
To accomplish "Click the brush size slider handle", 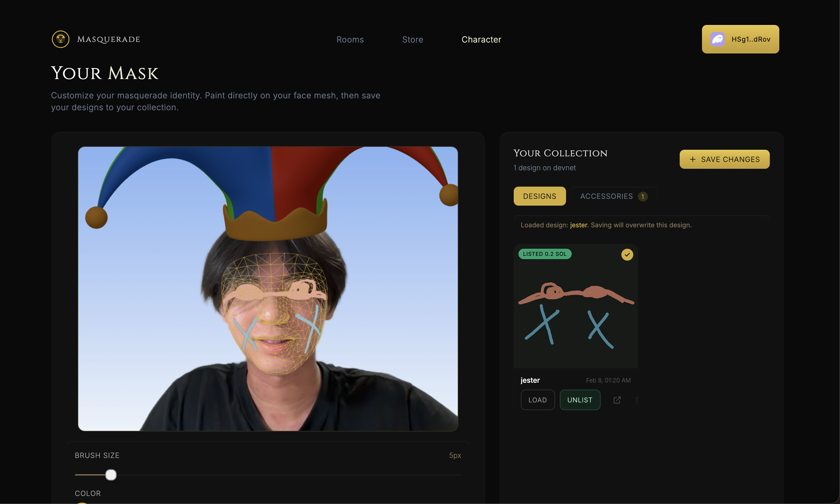I will 111,475.
